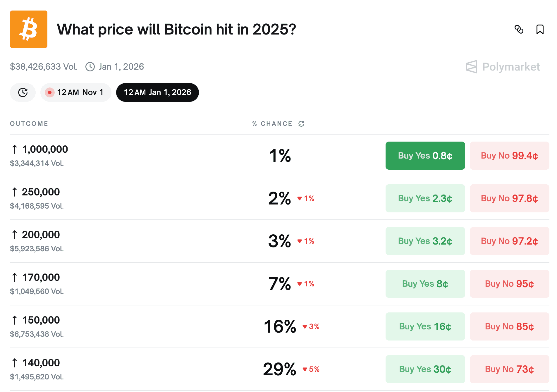Click the orange Bitcoin logo

29,29
